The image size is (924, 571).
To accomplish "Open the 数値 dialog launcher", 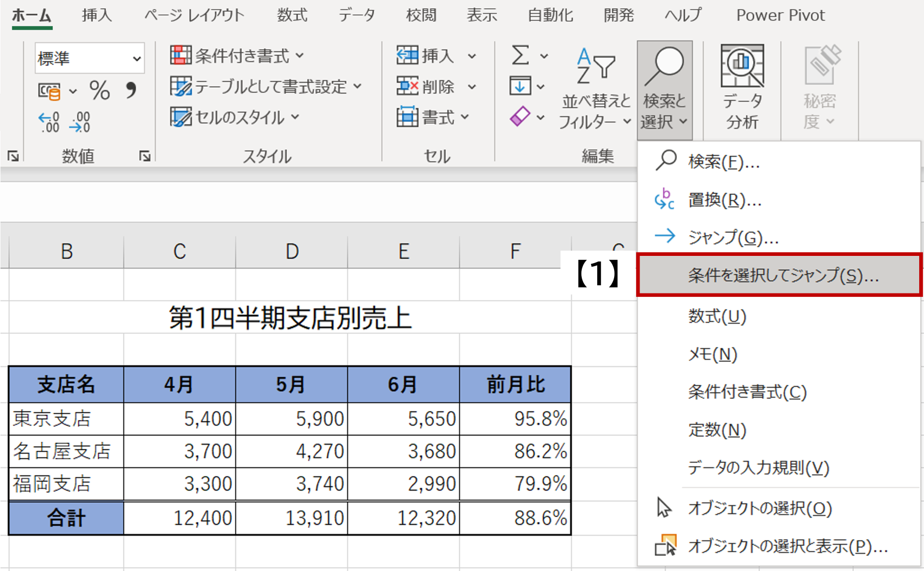I will pos(144,156).
